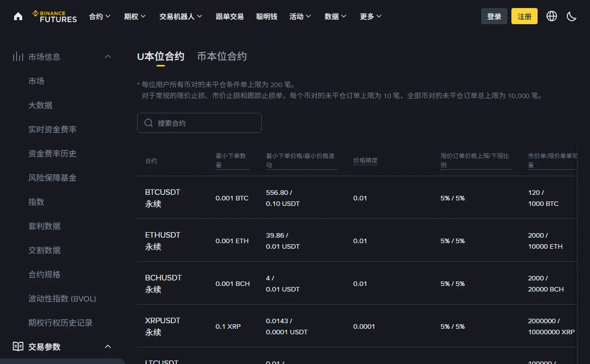Open 指数 in the sidebar
Viewport: 590px width, 364px height.
click(x=36, y=201)
